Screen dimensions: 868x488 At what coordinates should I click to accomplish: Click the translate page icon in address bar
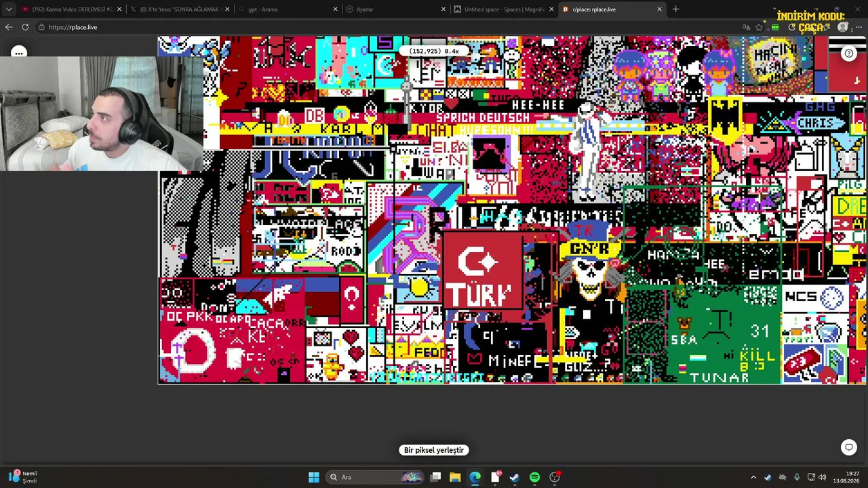pyautogui.click(x=747, y=27)
